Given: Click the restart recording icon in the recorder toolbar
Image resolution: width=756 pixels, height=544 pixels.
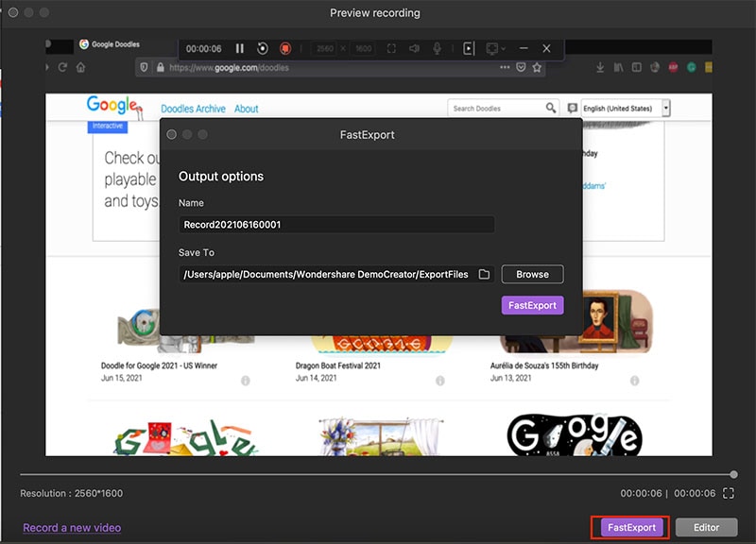Looking at the screenshot, I should (263, 48).
